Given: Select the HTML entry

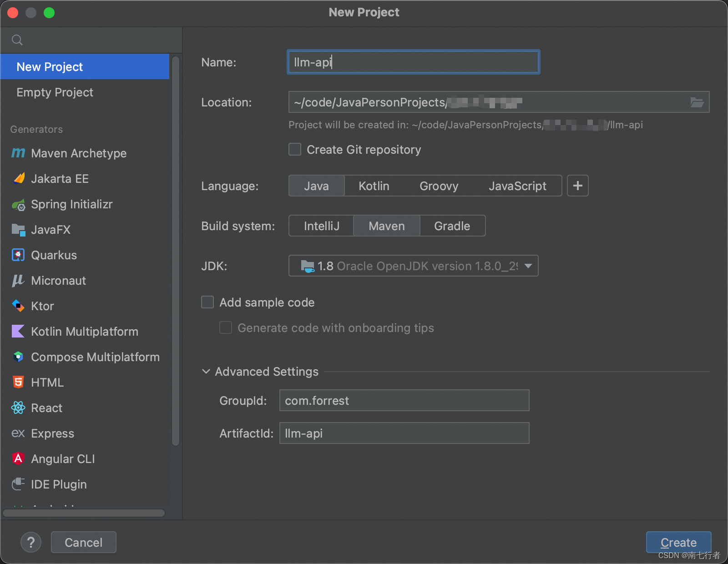Looking at the screenshot, I should coord(85,383).
